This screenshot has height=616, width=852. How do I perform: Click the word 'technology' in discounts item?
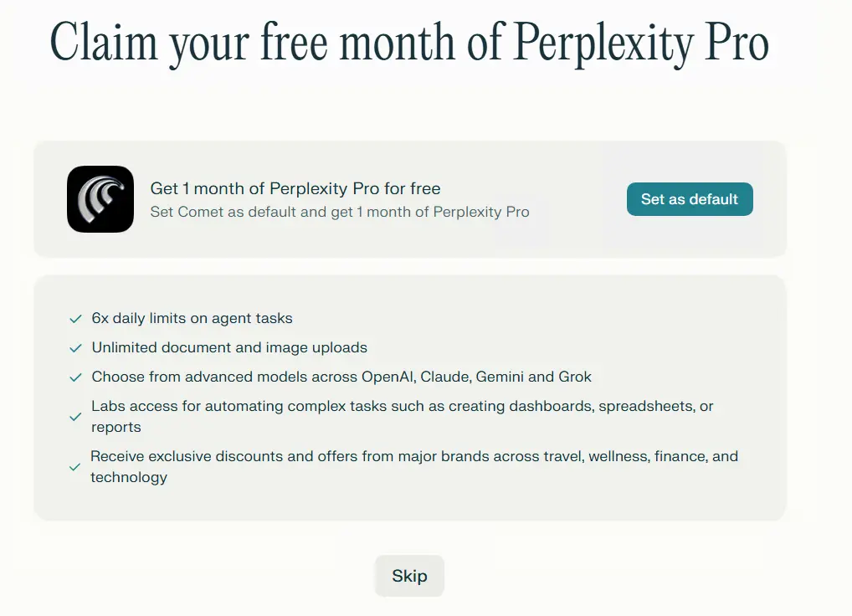129,477
